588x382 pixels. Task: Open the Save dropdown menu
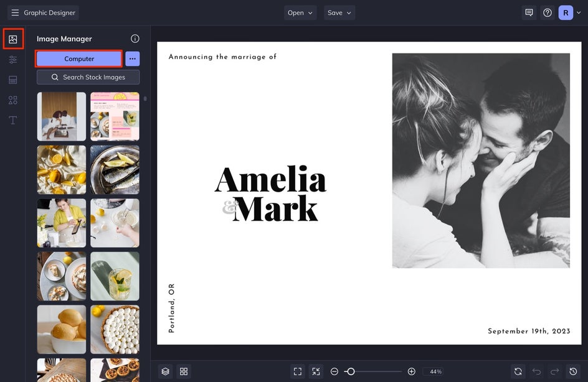pyautogui.click(x=339, y=12)
